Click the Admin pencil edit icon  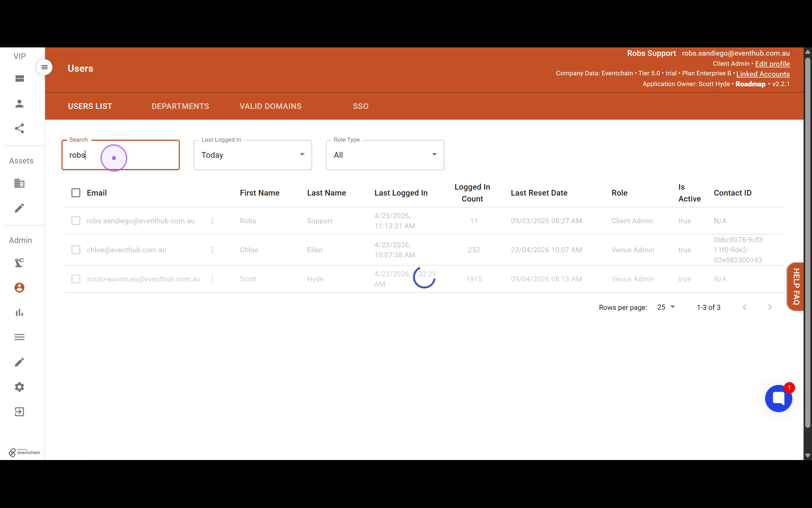click(19, 362)
